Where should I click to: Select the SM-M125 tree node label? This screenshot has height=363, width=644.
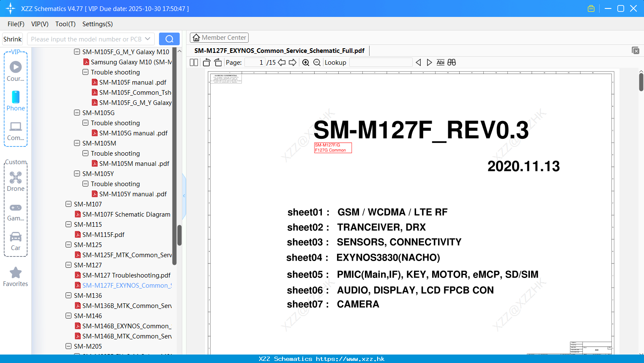(x=88, y=245)
